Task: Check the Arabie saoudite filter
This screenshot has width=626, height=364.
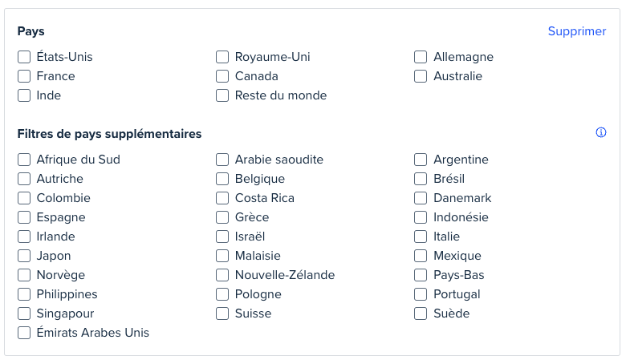Action: coord(222,160)
